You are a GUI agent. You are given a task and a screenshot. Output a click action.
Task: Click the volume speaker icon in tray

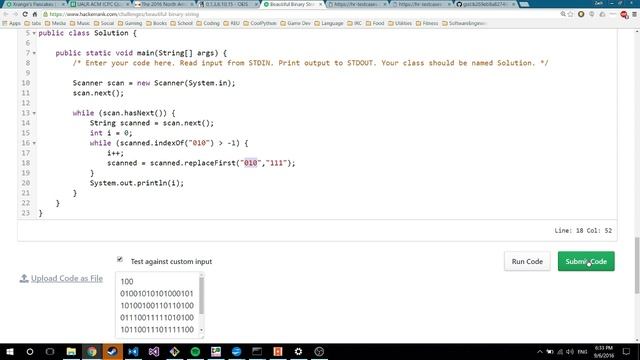[570, 351]
